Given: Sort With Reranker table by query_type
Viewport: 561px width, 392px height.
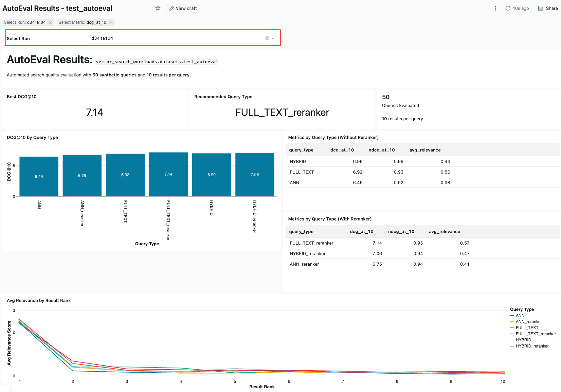Looking at the screenshot, I should pyautogui.click(x=301, y=232).
